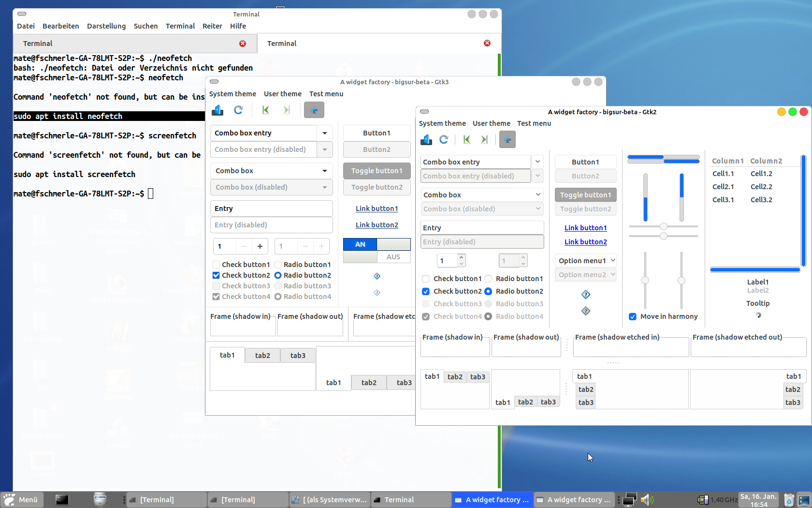Click the upper question-mark diamond icon in Gtk2
Image resolution: width=812 pixels, height=508 pixels.
pos(586,295)
